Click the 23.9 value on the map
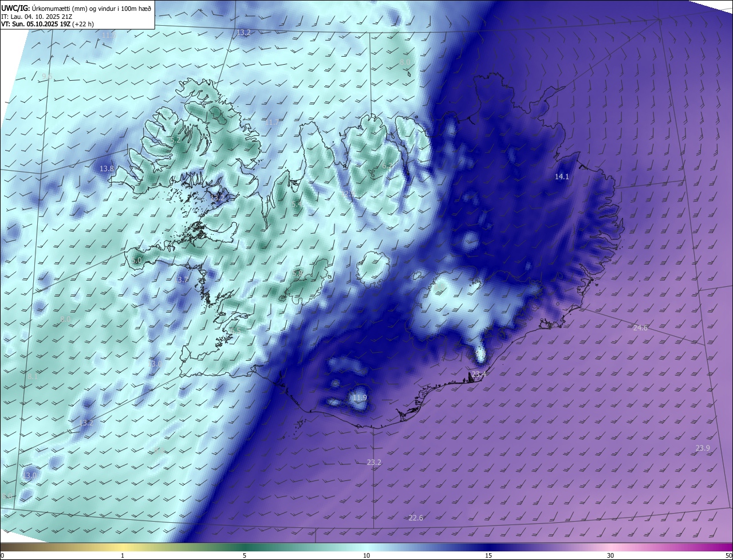 (703, 448)
